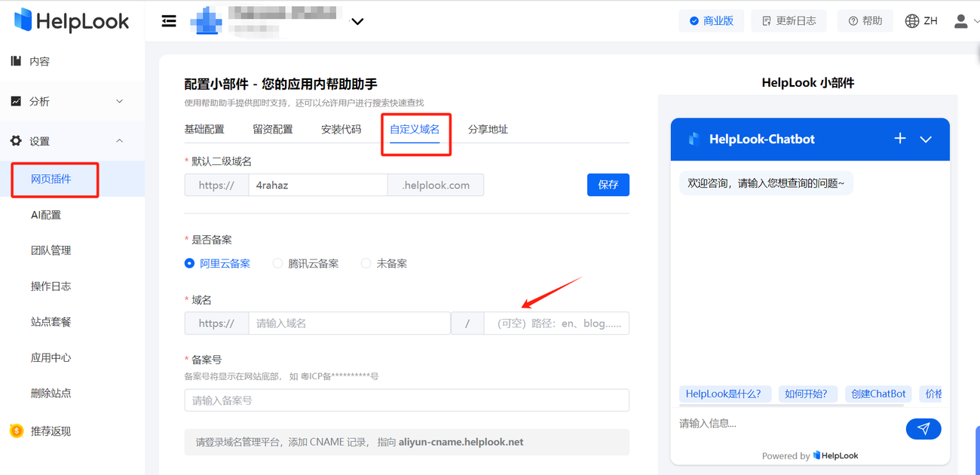
Task: Click the Powered by HelpLook link
Action: [810, 455]
